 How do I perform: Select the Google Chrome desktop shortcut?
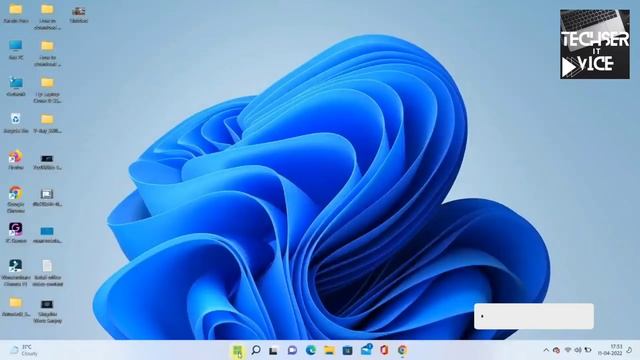(16, 199)
